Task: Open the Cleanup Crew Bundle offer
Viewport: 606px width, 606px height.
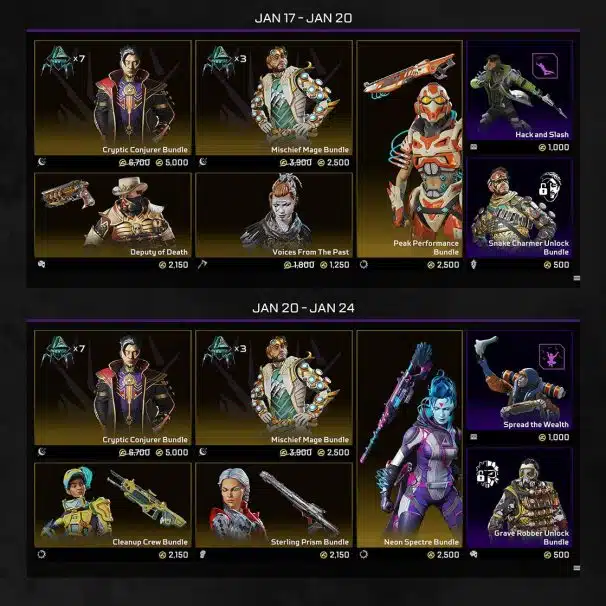Action: tap(113, 505)
